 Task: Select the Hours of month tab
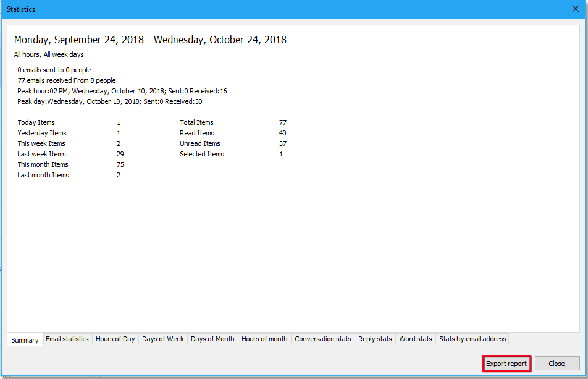[264, 339]
